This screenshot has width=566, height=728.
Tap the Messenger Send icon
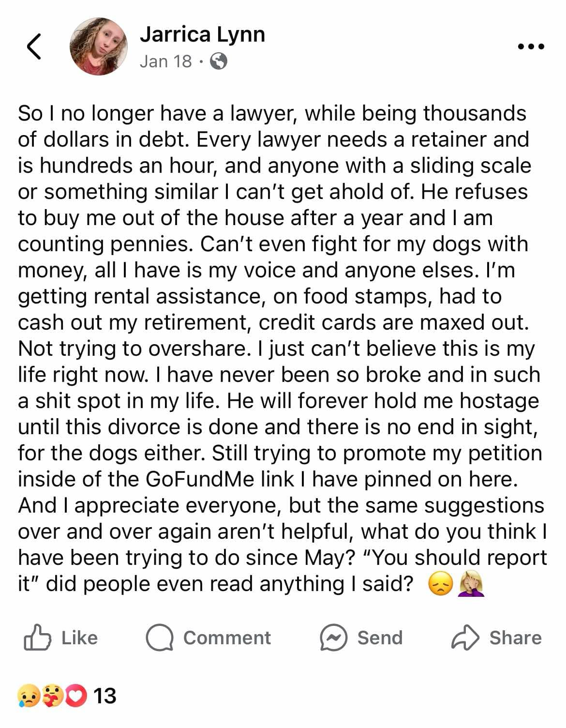pyautogui.click(x=334, y=638)
